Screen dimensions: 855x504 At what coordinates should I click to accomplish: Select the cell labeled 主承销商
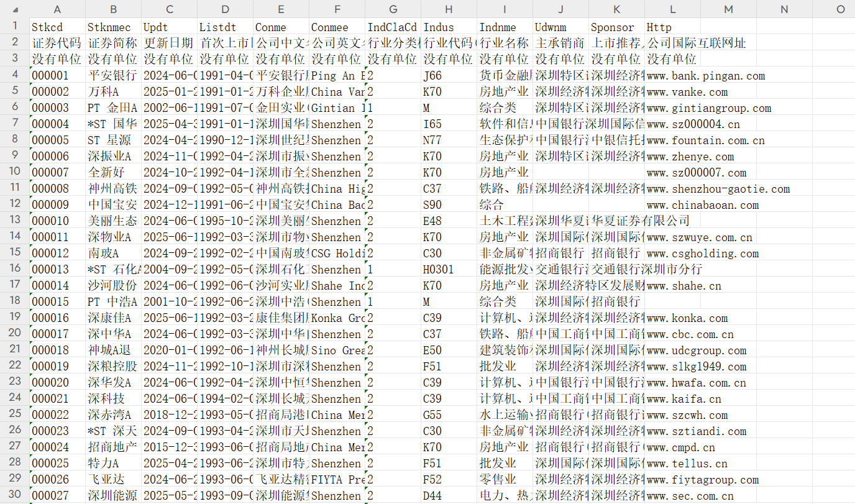561,43
